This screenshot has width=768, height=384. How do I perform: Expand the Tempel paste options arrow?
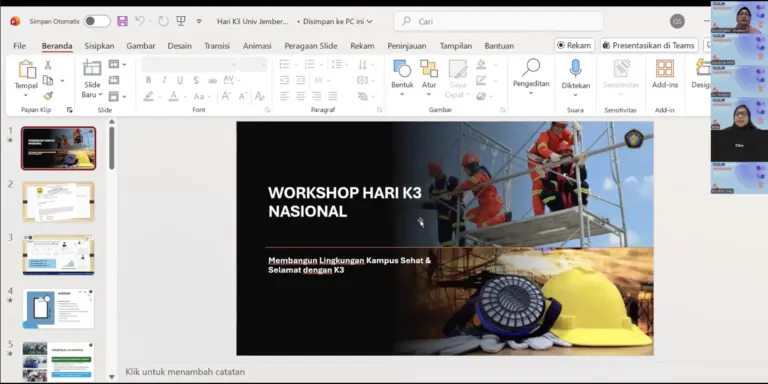click(26, 95)
